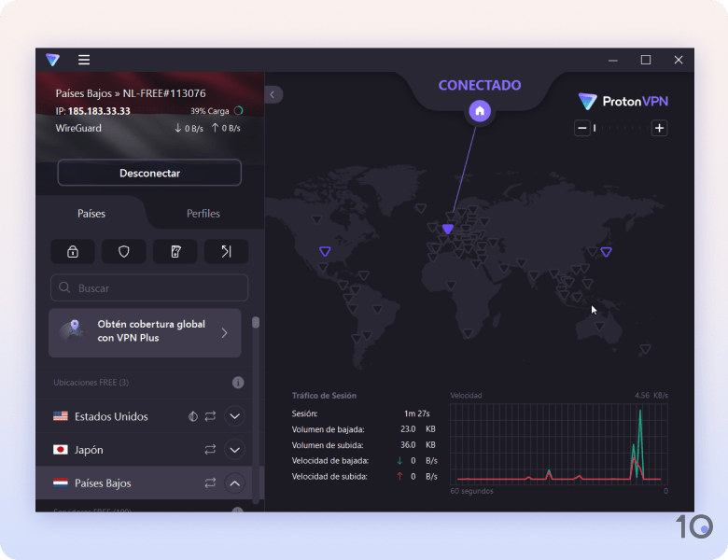
Task: Click the IP address 185.183.33.33
Action: [x=99, y=111]
